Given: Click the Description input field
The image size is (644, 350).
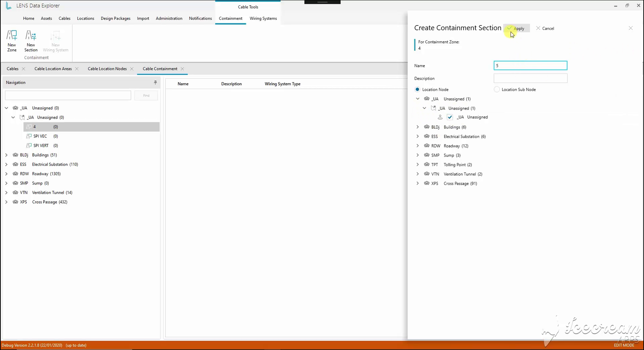Looking at the screenshot, I should tap(531, 78).
